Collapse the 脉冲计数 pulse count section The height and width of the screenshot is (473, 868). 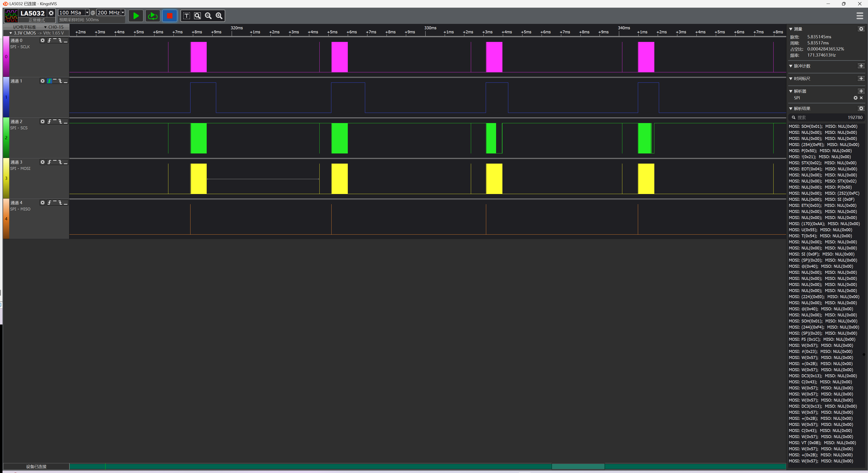pos(790,66)
